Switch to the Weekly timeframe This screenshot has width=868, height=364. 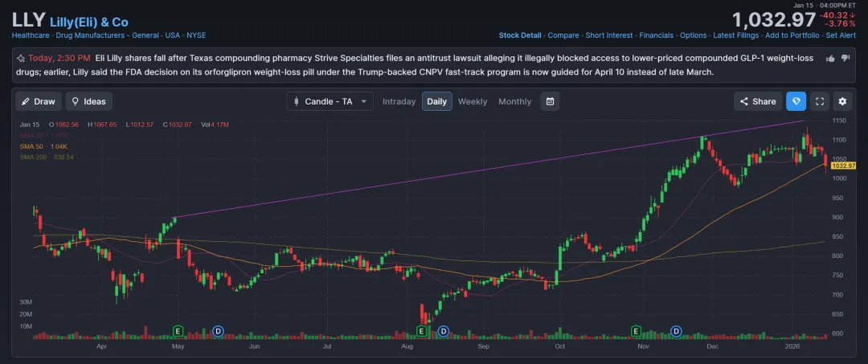473,101
